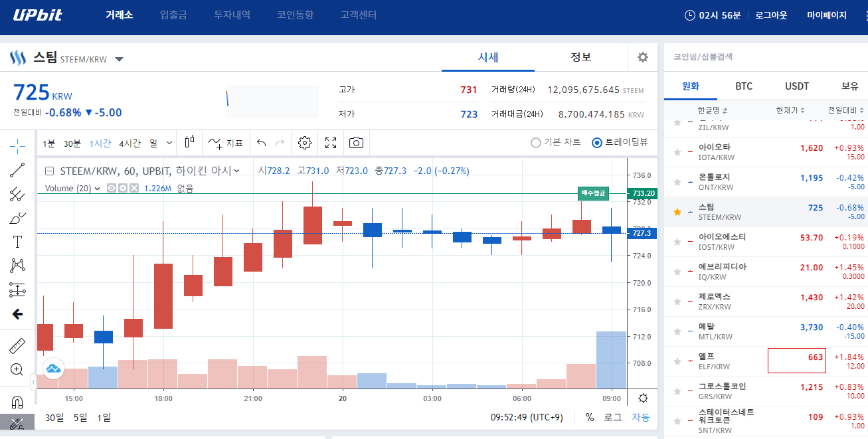Open the pitchfork drawing tools
Screen dimensions: 868x439
click(x=18, y=194)
